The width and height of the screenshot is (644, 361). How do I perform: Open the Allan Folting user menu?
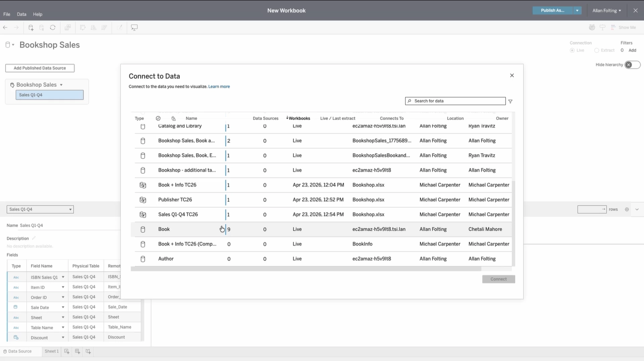pyautogui.click(x=606, y=11)
